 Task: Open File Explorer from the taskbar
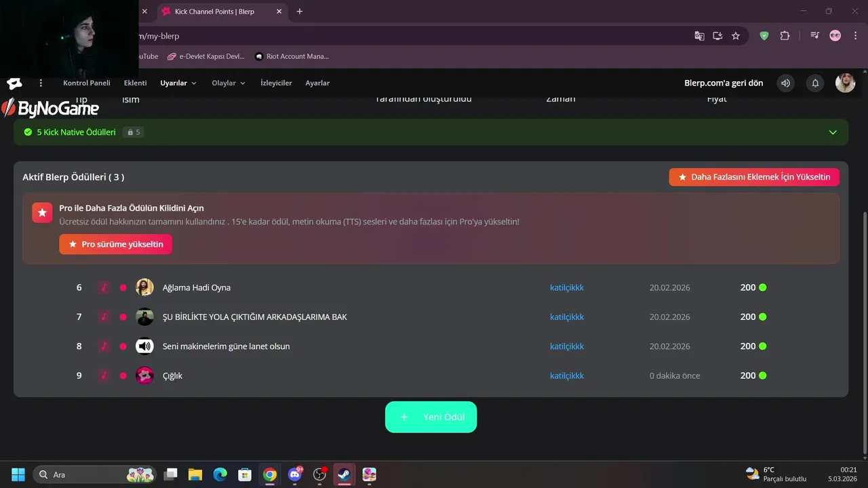click(195, 474)
